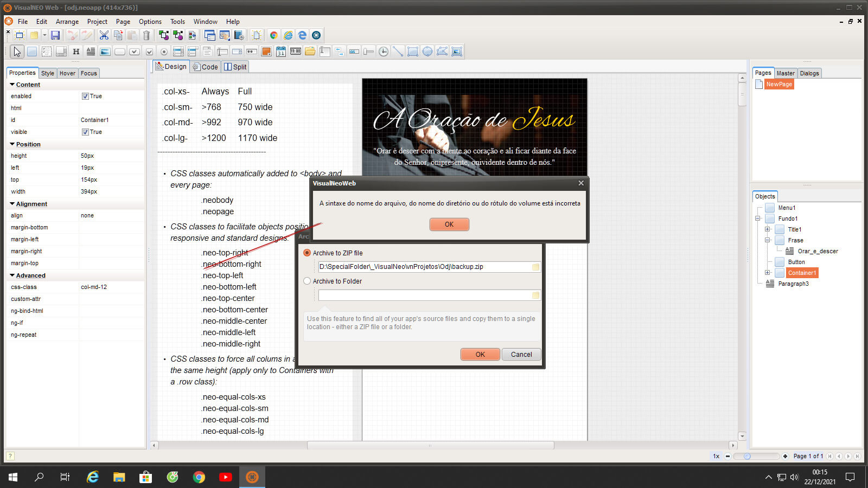Viewport: 868px width, 488px height.
Task: Choose the Heading H object tool
Action: coord(76,52)
